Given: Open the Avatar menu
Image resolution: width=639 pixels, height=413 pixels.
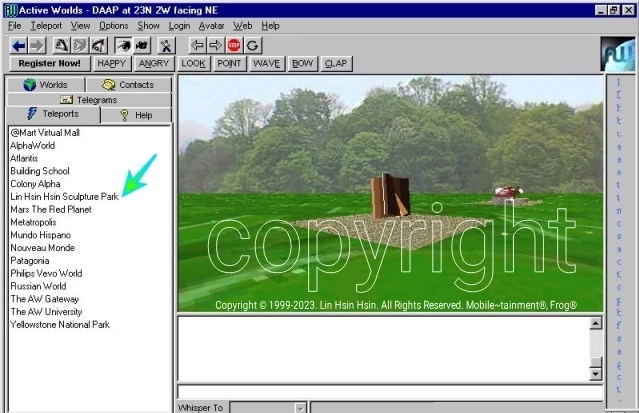Looking at the screenshot, I should (x=212, y=26).
